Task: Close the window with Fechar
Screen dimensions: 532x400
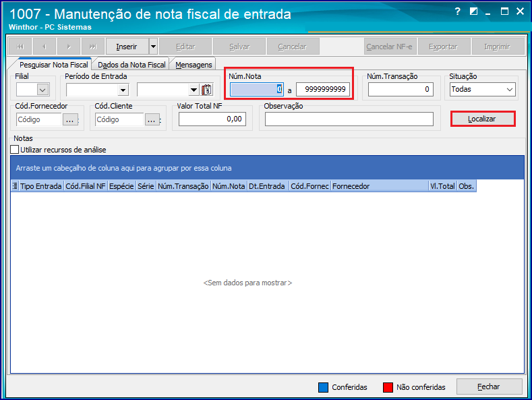Action: pos(489,387)
